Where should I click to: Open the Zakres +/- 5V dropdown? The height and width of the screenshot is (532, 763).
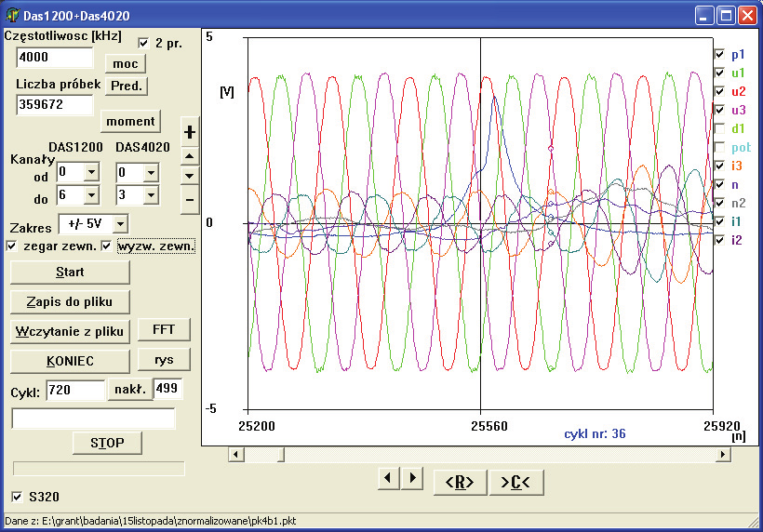(120, 224)
